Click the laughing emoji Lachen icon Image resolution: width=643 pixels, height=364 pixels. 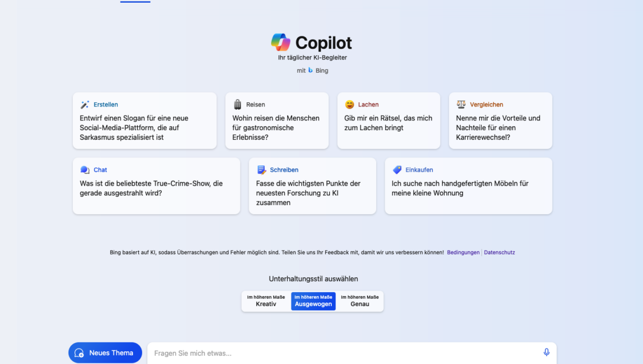(349, 104)
